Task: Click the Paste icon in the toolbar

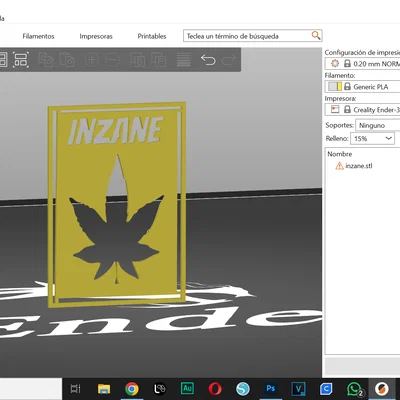Action: pyautogui.click(x=67, y=60)
